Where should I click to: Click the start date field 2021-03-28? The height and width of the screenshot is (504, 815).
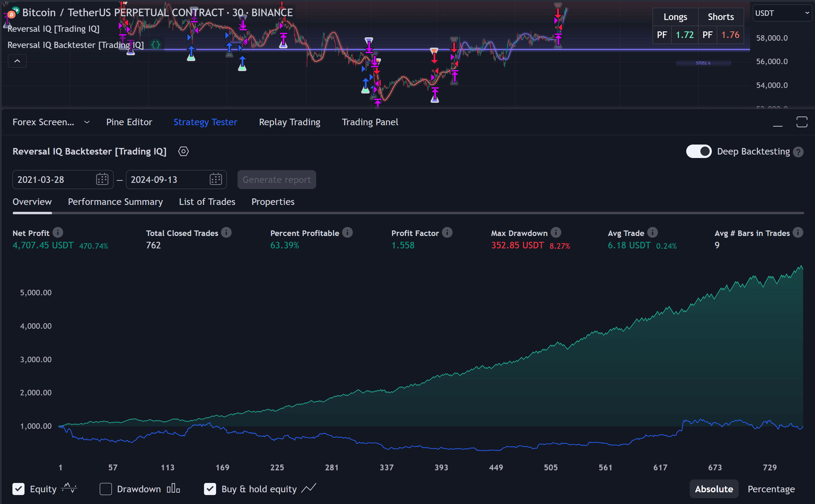point(63,179)
